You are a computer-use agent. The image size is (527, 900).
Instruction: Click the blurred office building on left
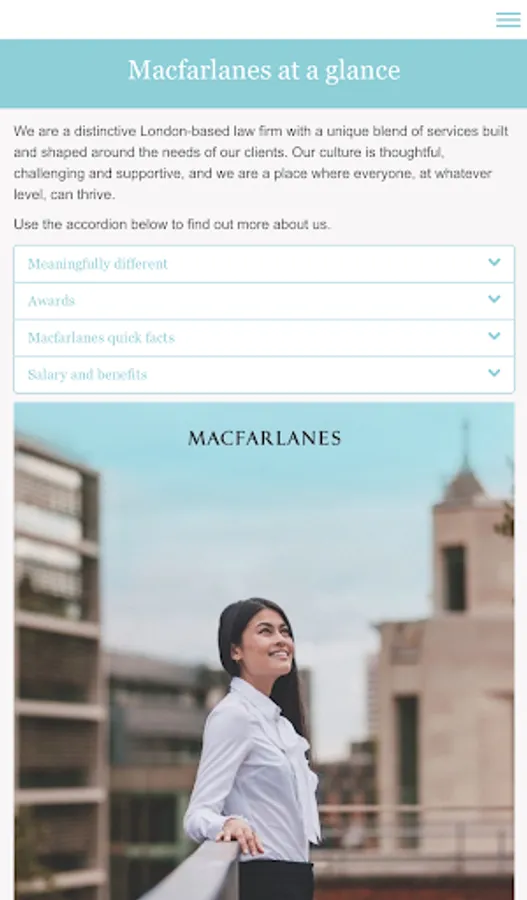tap(57, 660)
